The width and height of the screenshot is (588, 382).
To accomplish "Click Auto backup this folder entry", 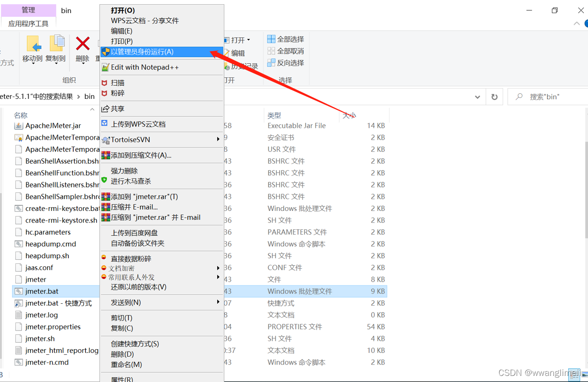I will [137, 243].
